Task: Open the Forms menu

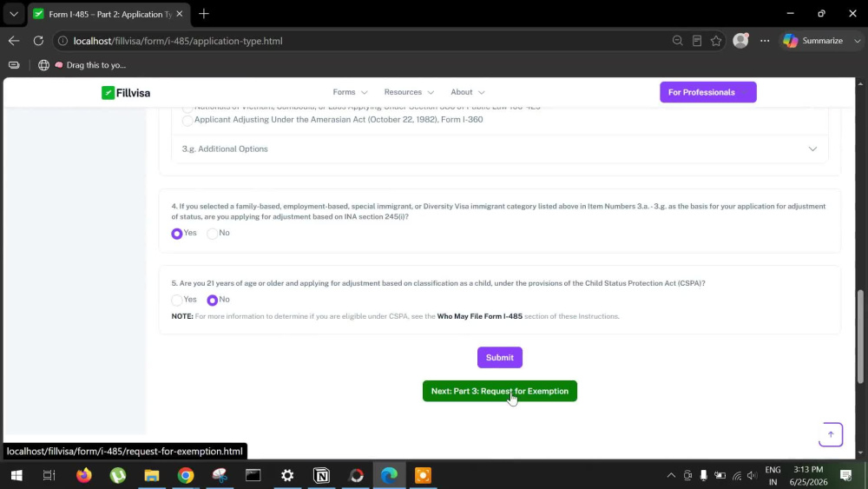Action: pyautogui.click(x=350, y=92)
